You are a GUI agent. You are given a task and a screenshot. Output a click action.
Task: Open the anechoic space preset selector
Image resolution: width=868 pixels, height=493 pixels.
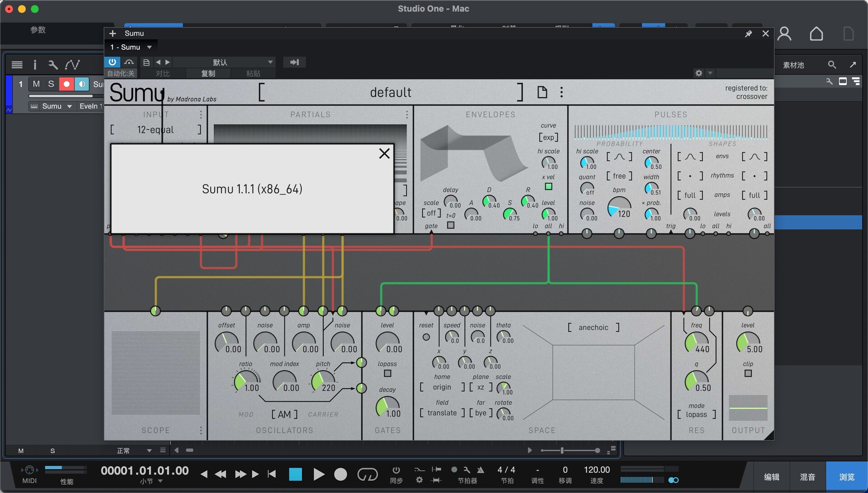pos(594,327)
